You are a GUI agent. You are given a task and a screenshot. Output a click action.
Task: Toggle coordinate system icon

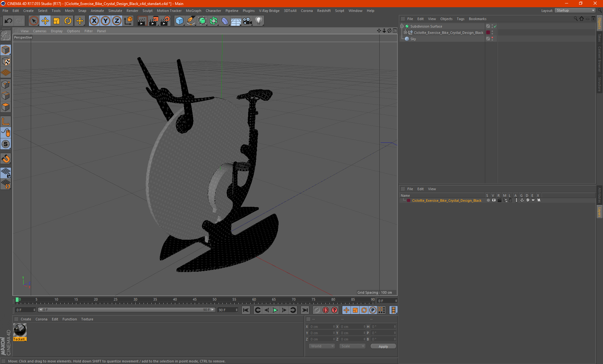(128, 21)
